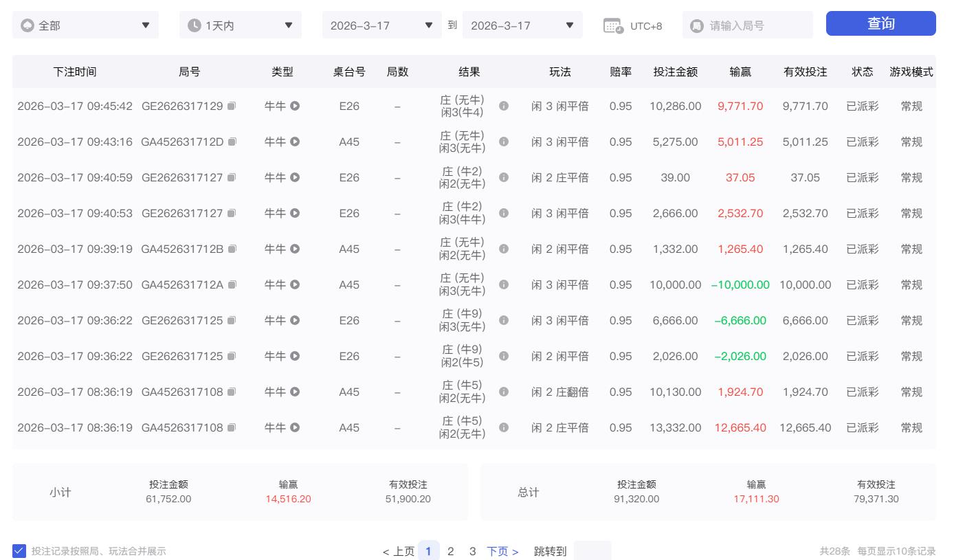Click the 查询 query button
965x560 pixels.
(881, 23)
